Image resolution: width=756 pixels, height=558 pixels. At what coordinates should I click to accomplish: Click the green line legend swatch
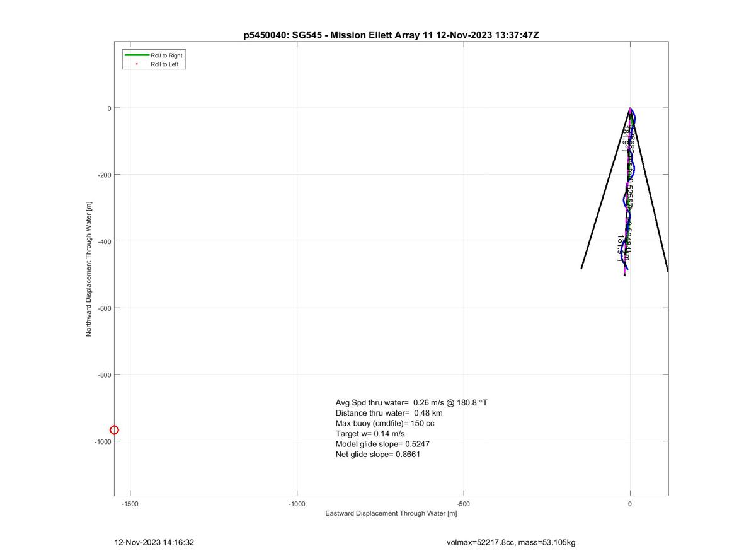[x=137, y=55]
